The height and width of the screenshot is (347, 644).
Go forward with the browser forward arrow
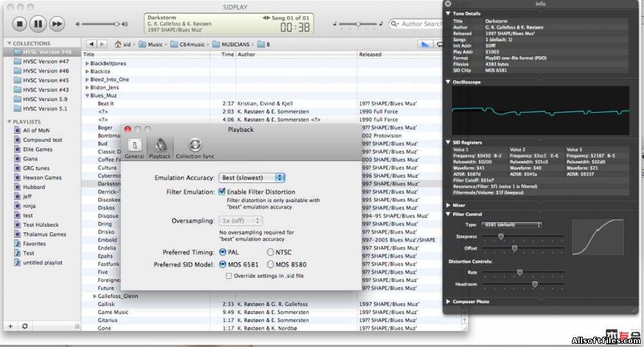click(102, 44)
